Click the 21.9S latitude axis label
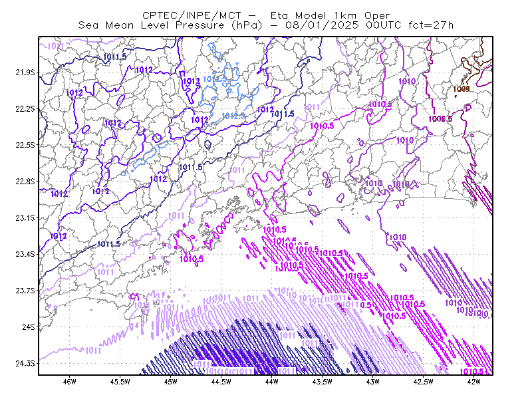 [25, 72]
